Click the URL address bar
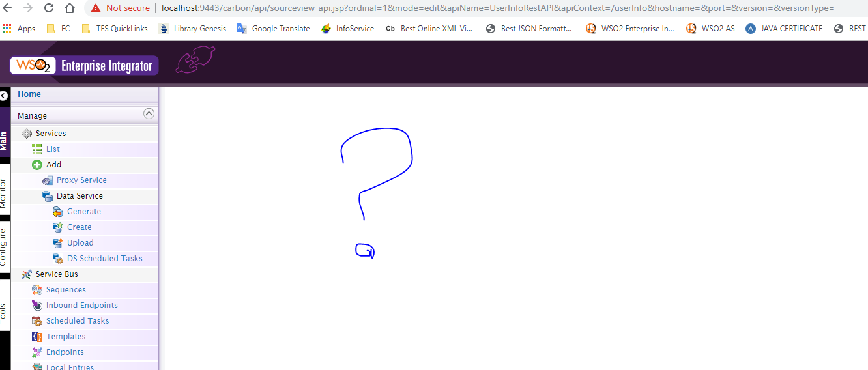The height and width of the screenshot is (370, 868). [x=498, y=8]
